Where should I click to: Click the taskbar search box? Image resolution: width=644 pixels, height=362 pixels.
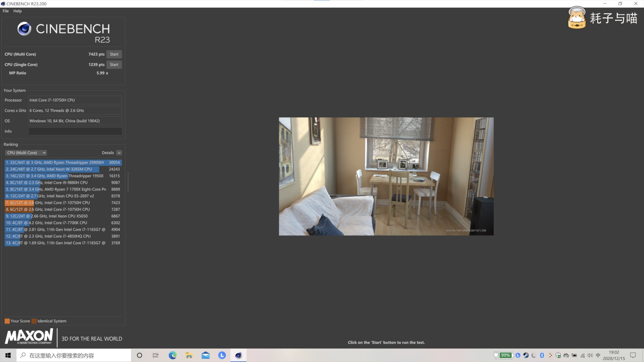pos(74,355)
